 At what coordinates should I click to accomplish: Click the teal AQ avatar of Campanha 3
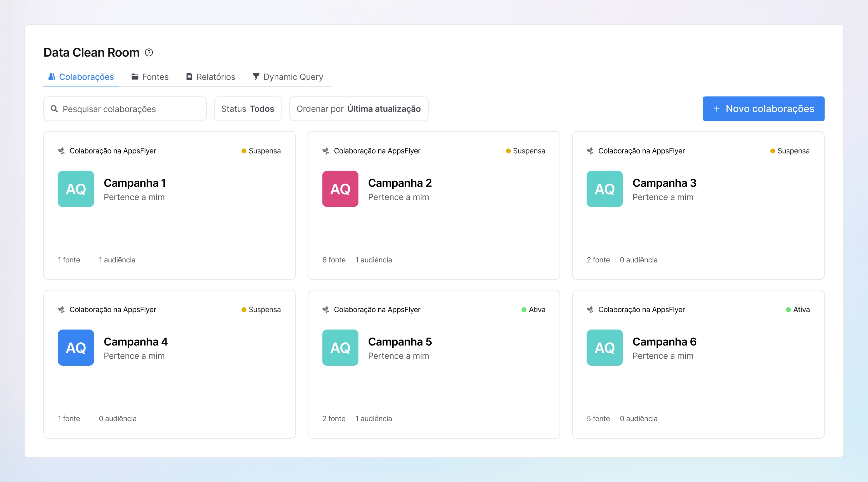point(605,189)
